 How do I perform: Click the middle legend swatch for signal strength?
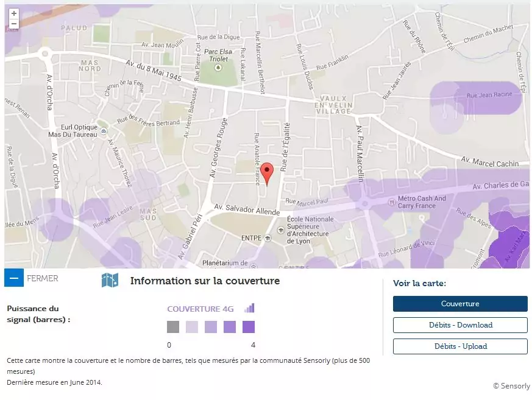pos(210,327)
